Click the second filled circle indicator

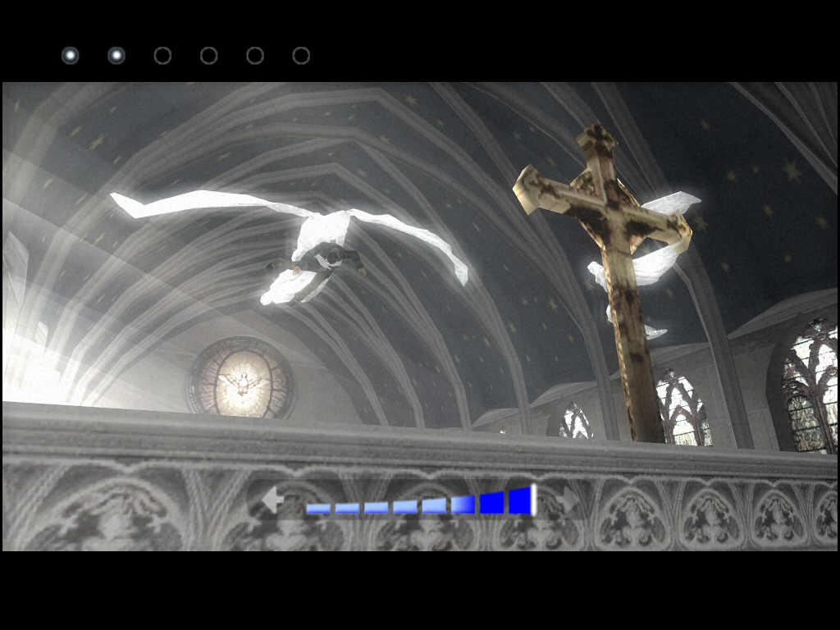click(116, 56)
